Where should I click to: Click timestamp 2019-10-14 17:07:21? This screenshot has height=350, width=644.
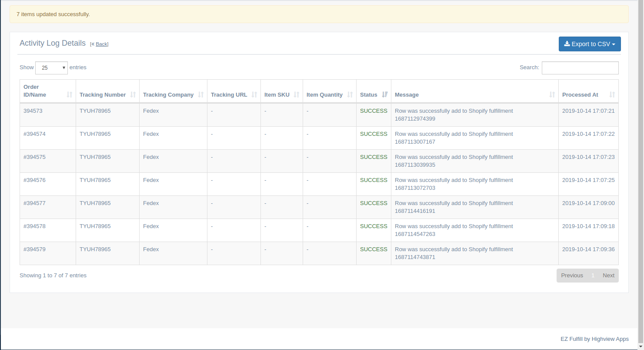588,111
